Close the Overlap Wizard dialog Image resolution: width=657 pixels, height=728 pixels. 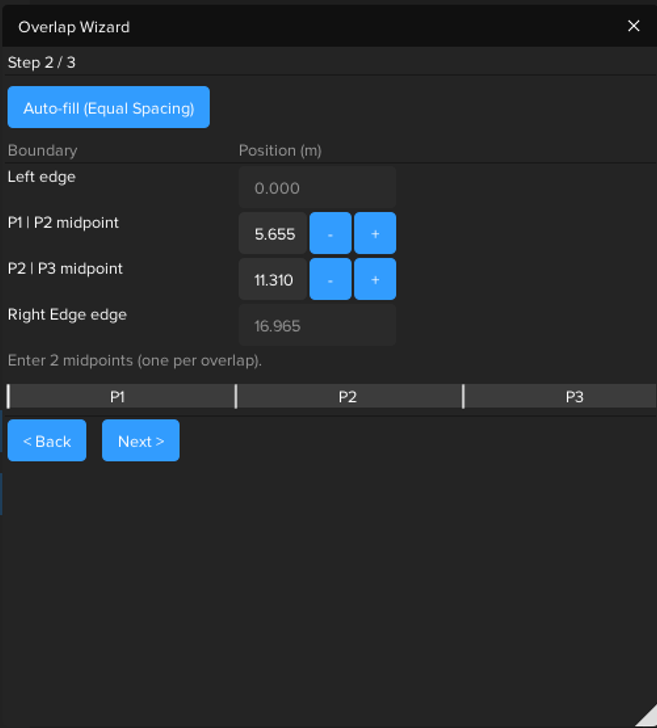point(633,26)
